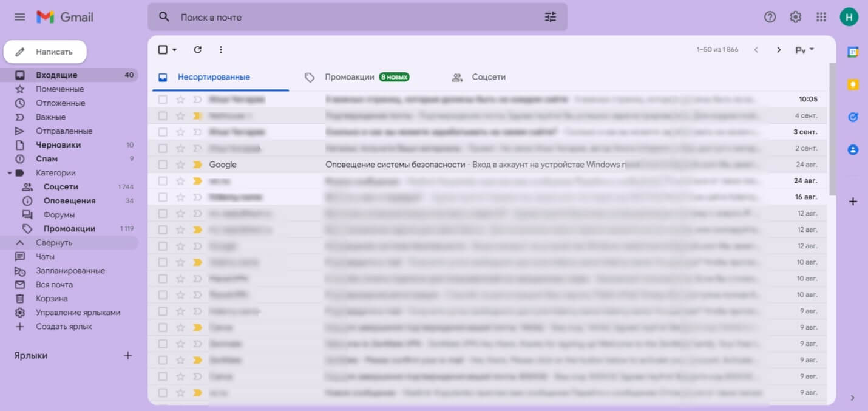
Task: Open Google Tasks in side panel
Action: click(x=853, y=117)
